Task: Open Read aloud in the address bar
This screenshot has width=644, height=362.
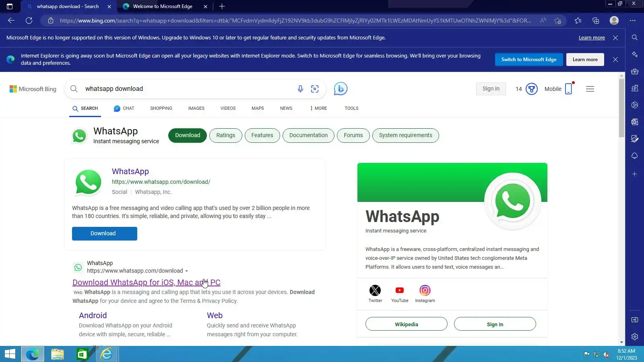Action: coord(543,21)
